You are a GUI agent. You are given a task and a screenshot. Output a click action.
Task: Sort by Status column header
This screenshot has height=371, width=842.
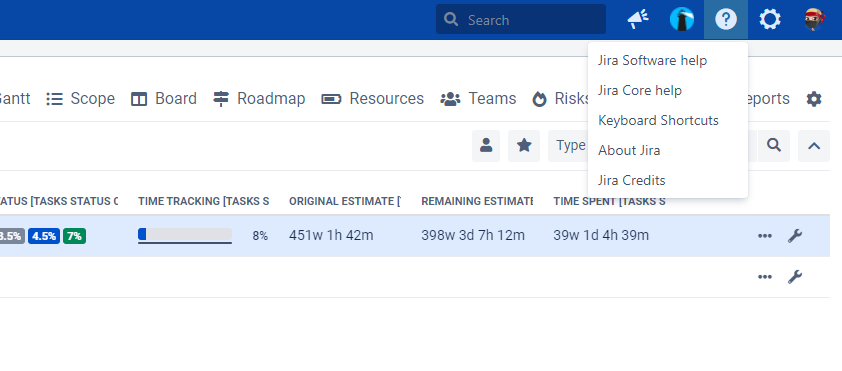[x=59, y=201]
